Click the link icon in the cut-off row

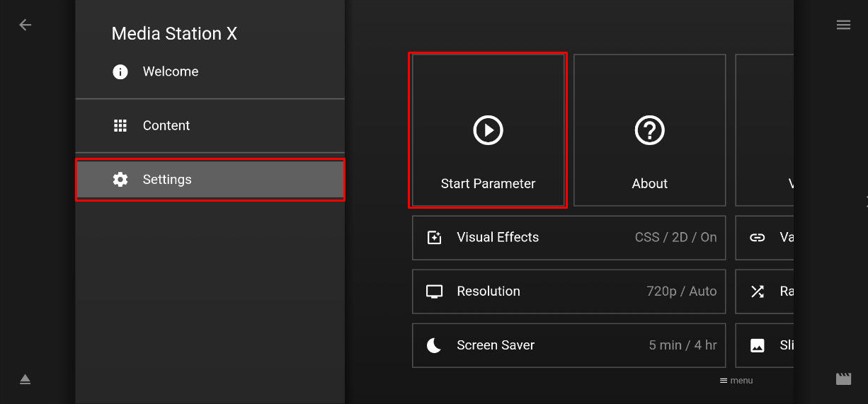click(757, 238)
